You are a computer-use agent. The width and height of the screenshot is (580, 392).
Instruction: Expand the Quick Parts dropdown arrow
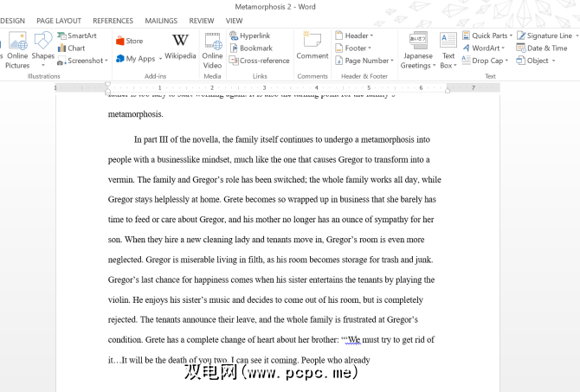[511, 35]
